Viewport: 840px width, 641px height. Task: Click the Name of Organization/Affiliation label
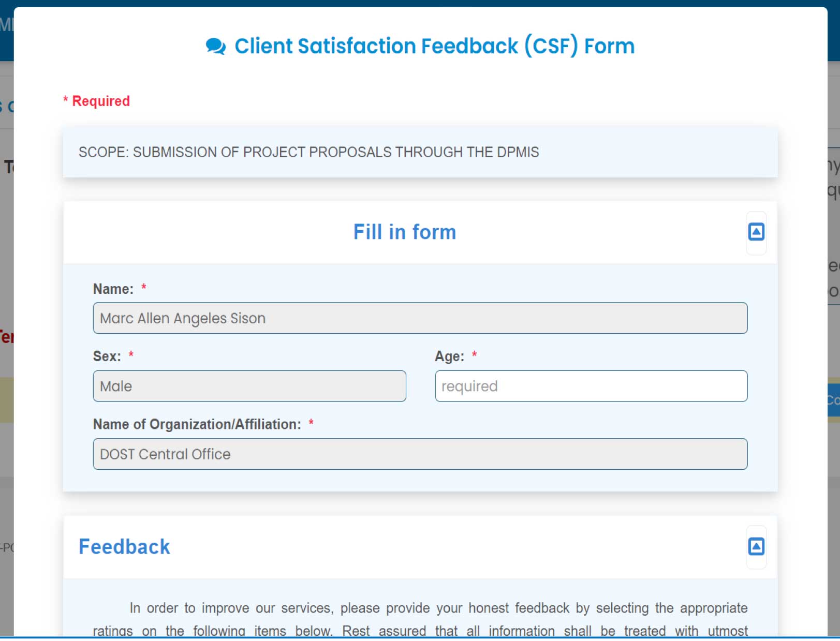pos(197,424)
